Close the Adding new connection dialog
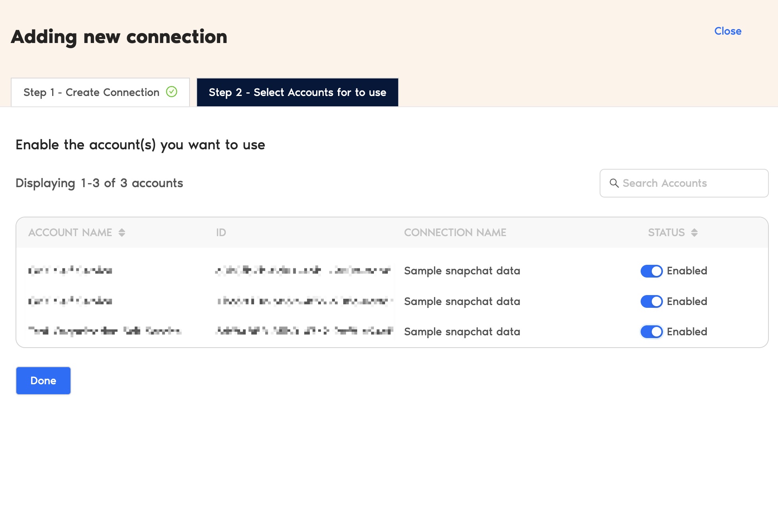This screenshot has width=778, height=532. tap(728, 31)
